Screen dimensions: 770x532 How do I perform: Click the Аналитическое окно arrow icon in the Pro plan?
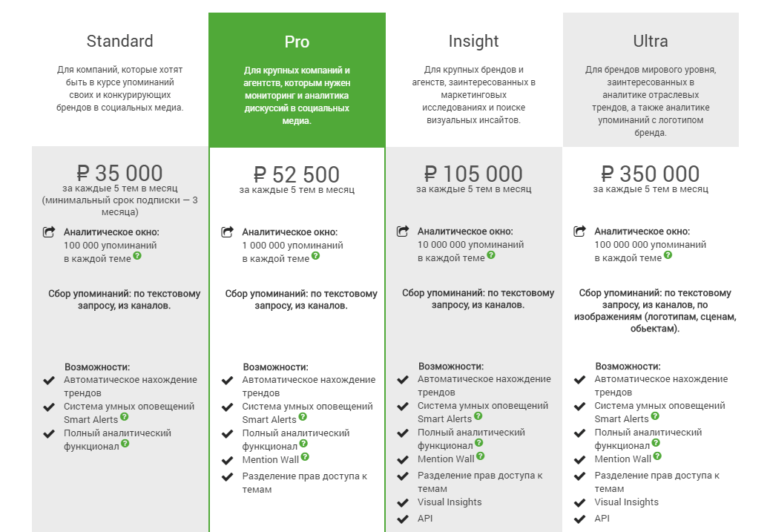pyautogui.click(x=228, y=232)
